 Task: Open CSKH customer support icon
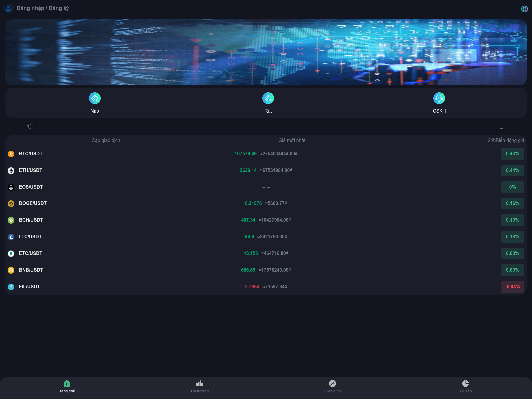click(439, 98)
